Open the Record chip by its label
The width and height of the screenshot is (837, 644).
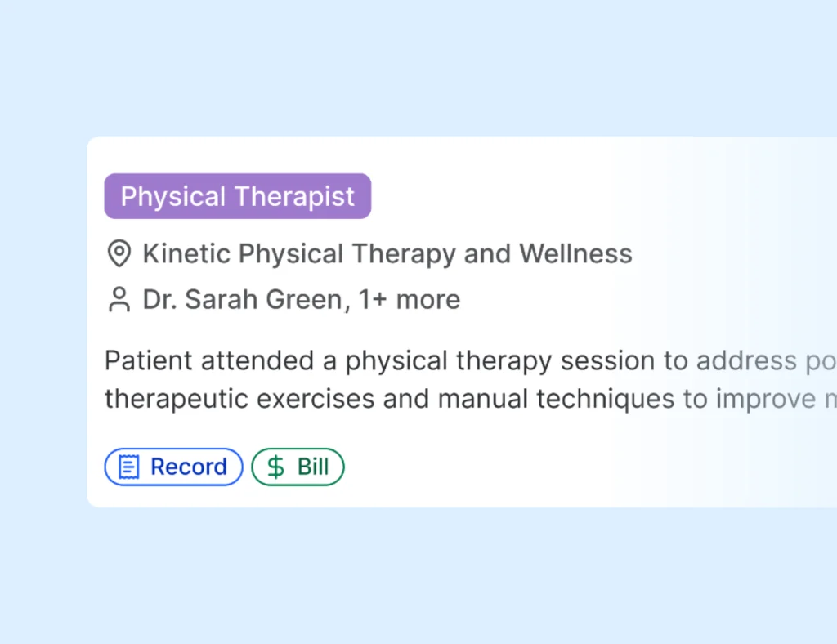pos(188,467)
